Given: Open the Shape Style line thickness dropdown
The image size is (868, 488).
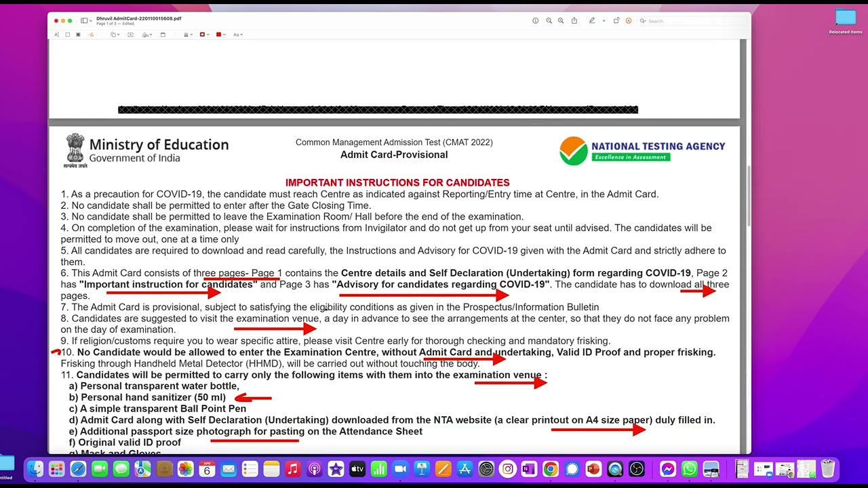Looking at the screenshot, I should (189, 35).
